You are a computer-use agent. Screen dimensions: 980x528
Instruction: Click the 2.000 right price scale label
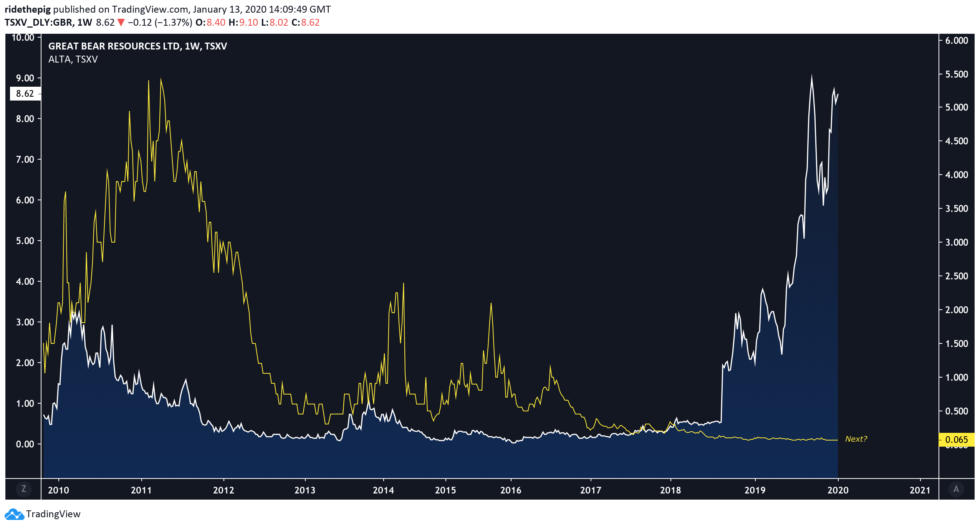957,310
